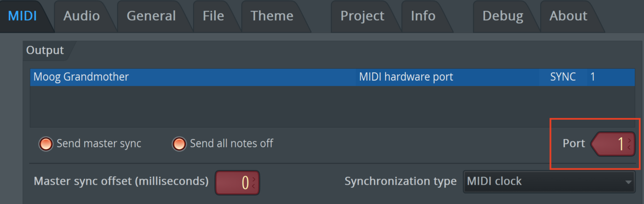This screenshot has height=204, width=644.
Task: Switch to the Debug tab
Action: tap(502, 16)
